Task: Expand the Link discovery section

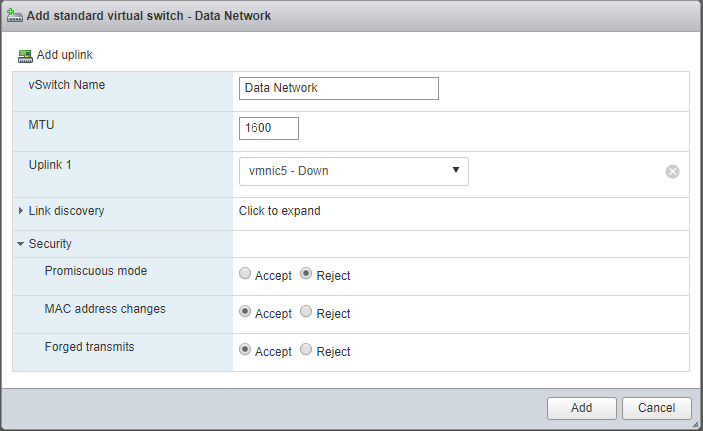Action: pyautogui.click(x=21, y=211)
